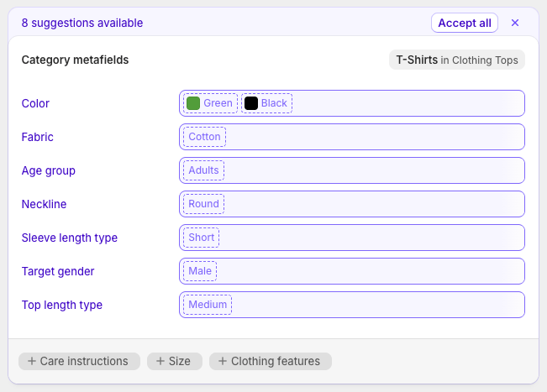Click the green color swatch
Viewport: 547px width, 392px height.
click(x=193, y=103)
